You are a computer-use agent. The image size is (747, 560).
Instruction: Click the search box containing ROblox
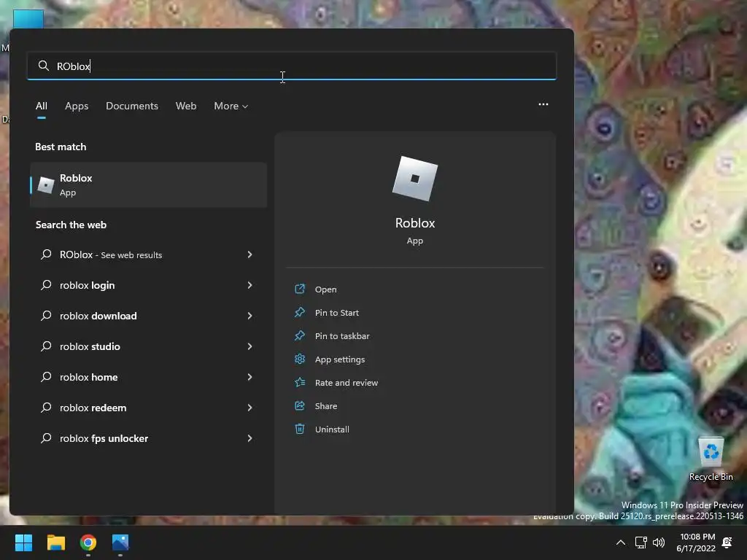[292, 66]
